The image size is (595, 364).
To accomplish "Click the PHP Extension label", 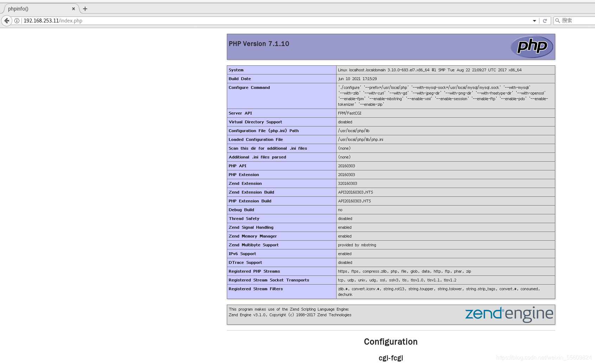I will [x=244, y=175].
